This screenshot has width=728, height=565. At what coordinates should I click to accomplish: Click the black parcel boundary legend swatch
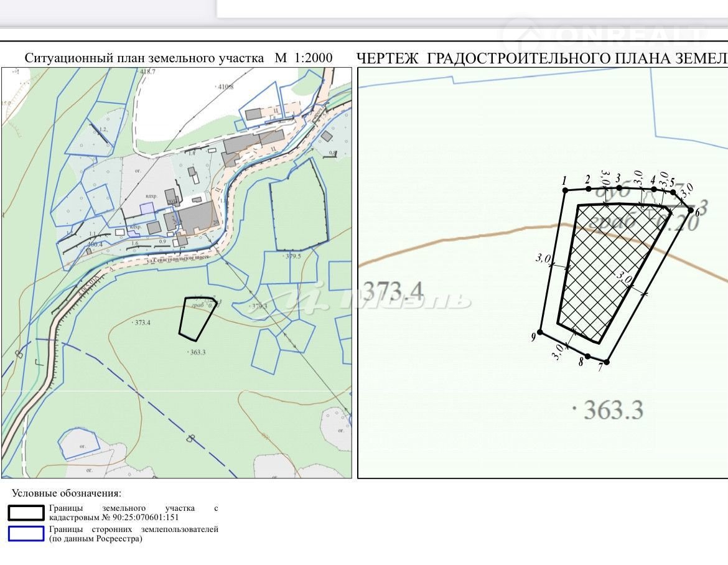(26, 513)
